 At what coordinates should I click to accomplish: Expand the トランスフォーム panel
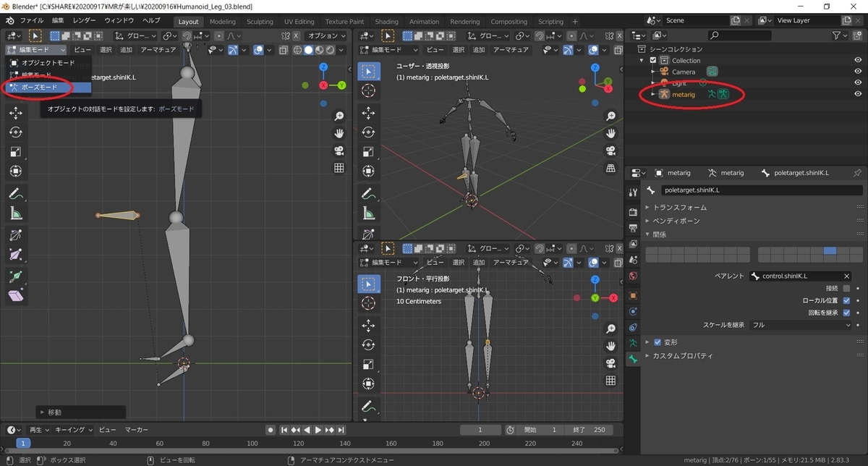click(x=680, y=208)
